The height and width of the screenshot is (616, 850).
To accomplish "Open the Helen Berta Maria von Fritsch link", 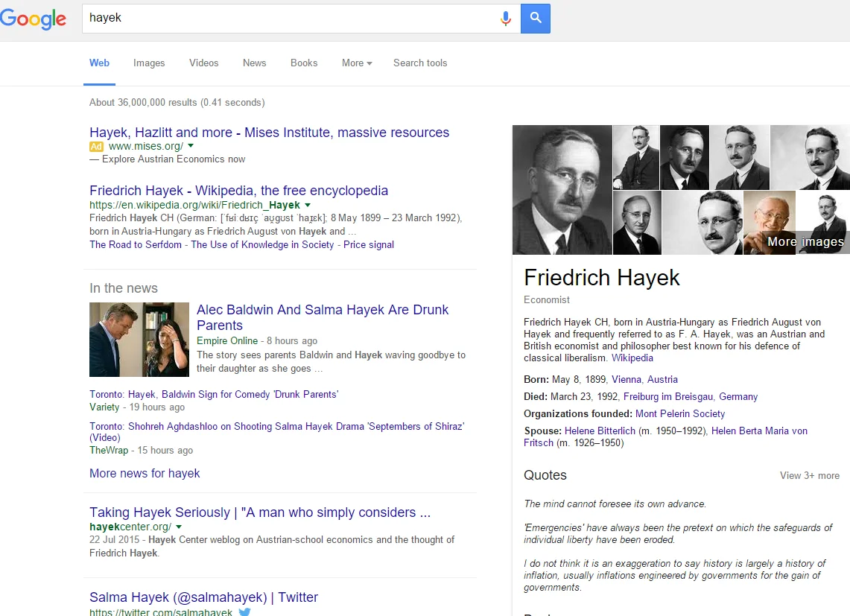I will tap(666, 437).
